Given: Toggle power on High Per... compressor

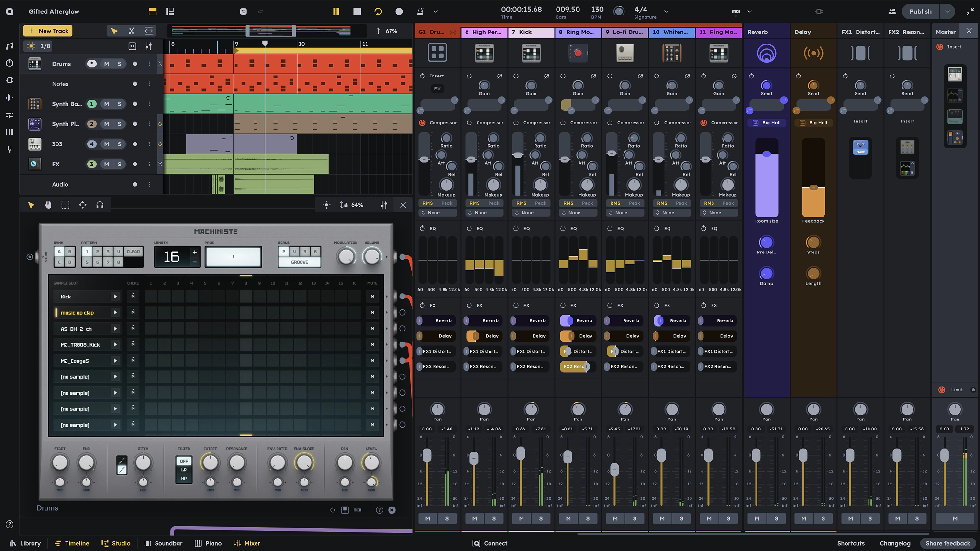Looking at the screenshot, I should [469, 123].
